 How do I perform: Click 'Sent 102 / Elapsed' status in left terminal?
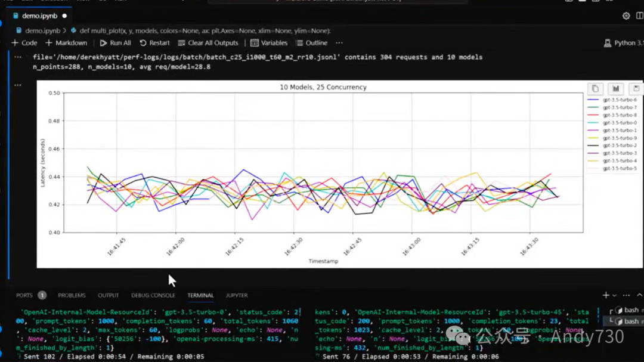coord(114,357)
